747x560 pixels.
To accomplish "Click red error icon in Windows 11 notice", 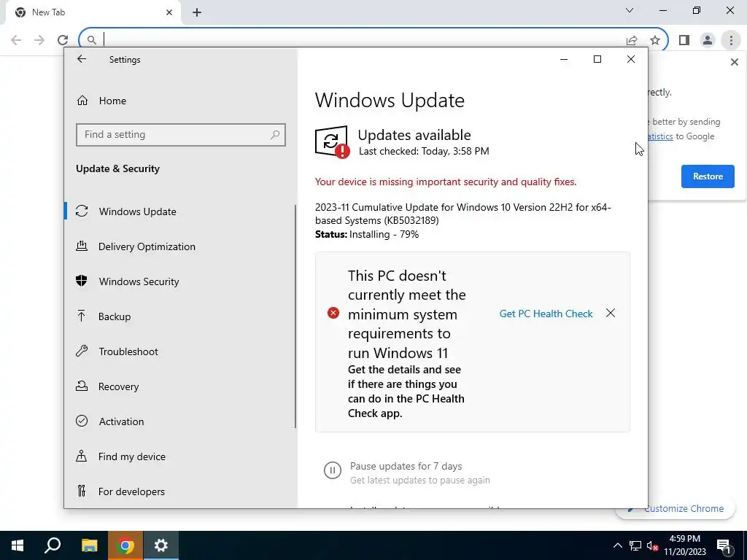I will [x=333, y=313].
